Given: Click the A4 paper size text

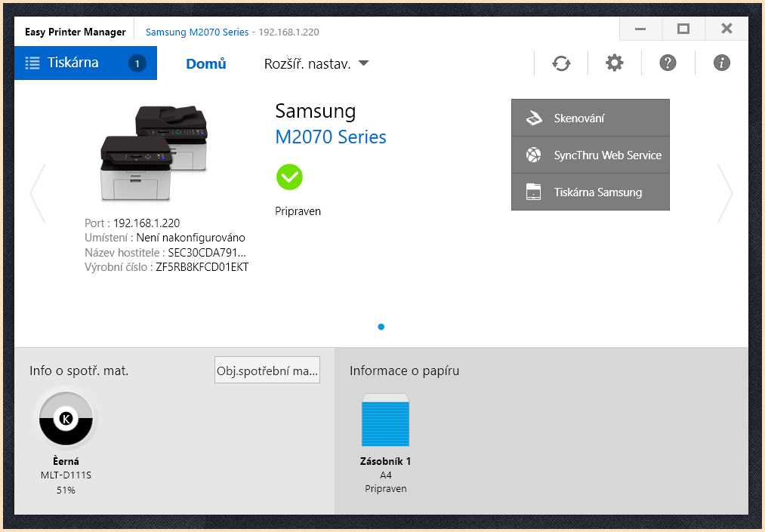Looking at the screenshot, I should pyautogui.click(x=385, y=475).
